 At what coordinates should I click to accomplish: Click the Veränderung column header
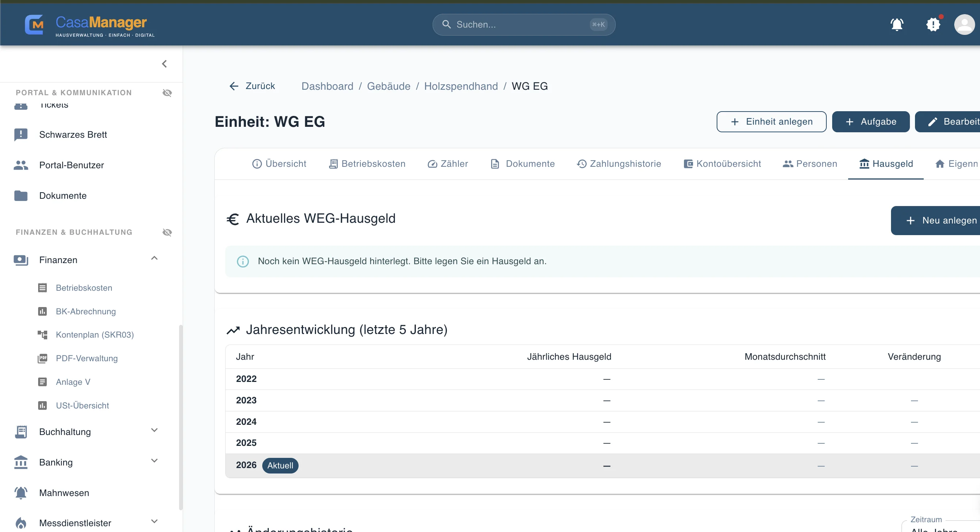[x=914, y=357]
